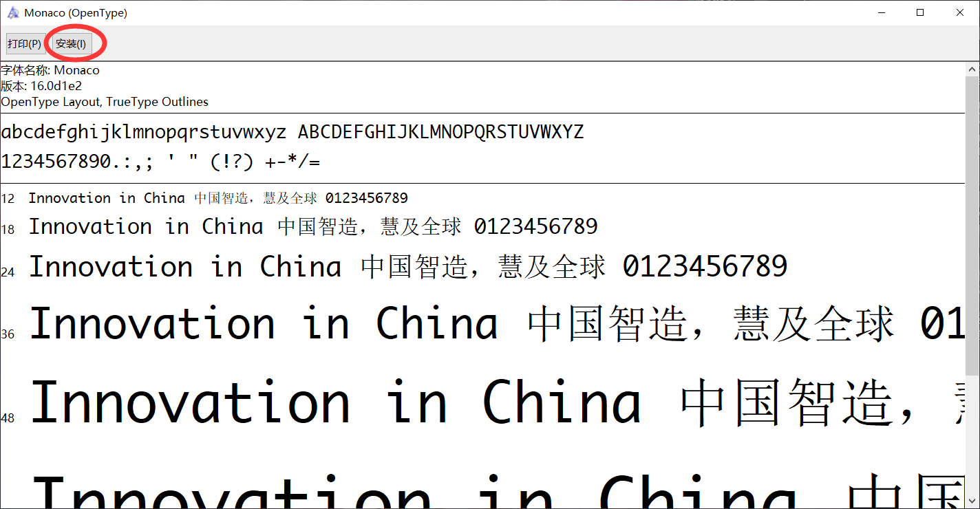Click the 1234567890 digits and punctuation line

[x=160, y=162]
